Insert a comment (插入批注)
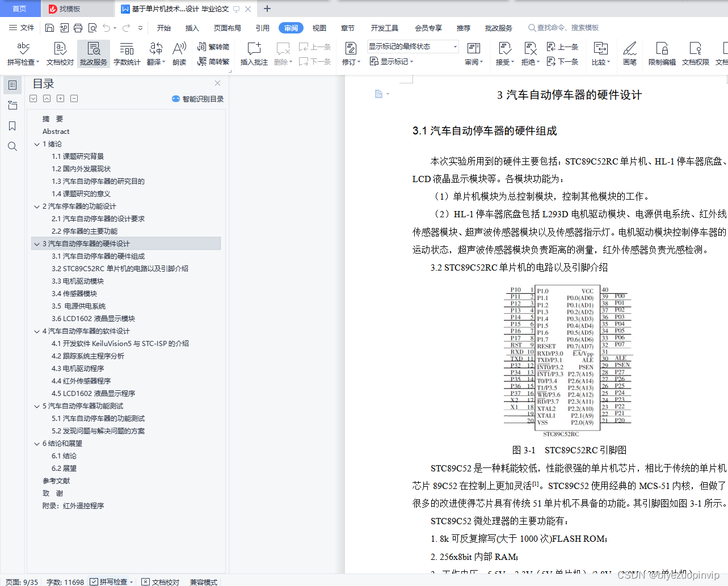The image size is (728, 586). point(254,54)
